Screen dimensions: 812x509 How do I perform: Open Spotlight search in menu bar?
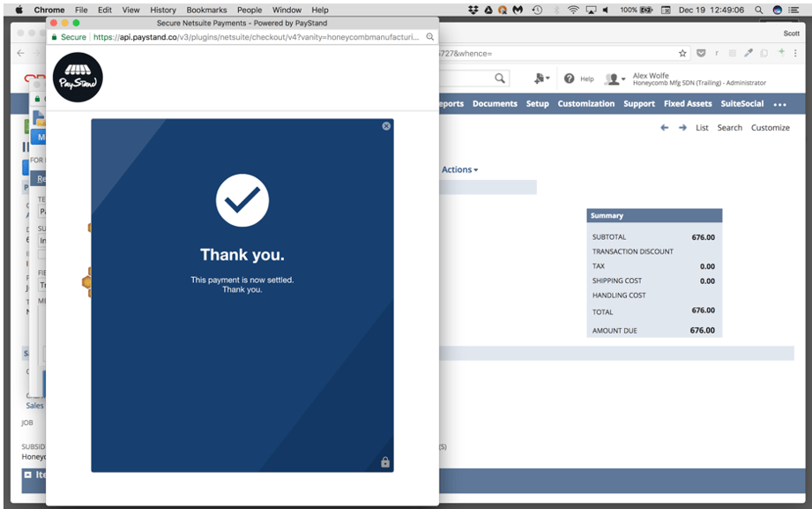(759, 10)
